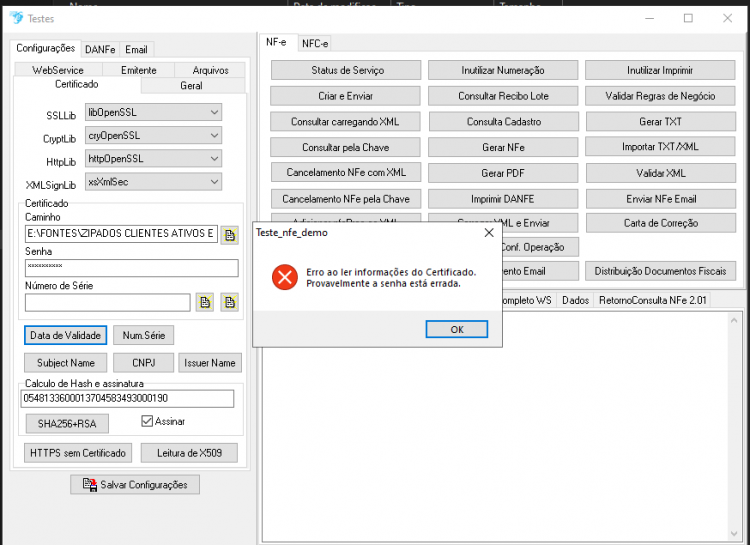Image resolution: width=750 pixels, height=545 pixels.
Task: Click Importar TXT/XML button
Action: click(660, 146)
